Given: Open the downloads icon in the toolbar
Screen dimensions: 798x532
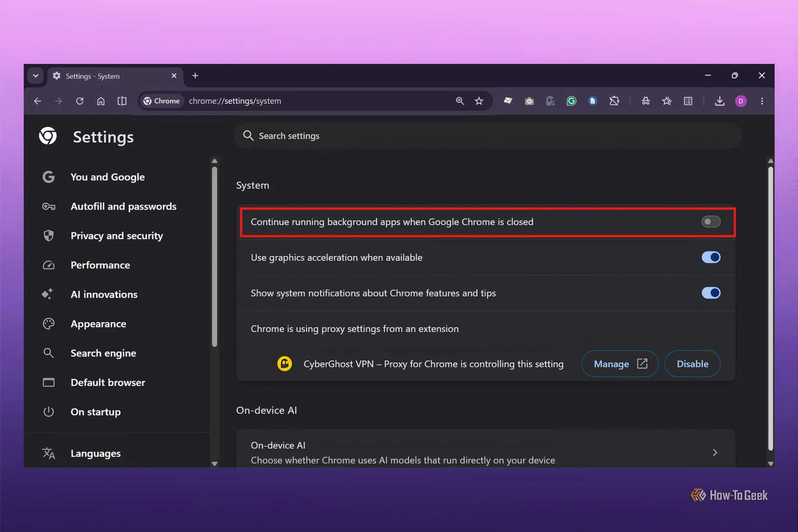Looking at the screenshot, I should tap(720, 101).
